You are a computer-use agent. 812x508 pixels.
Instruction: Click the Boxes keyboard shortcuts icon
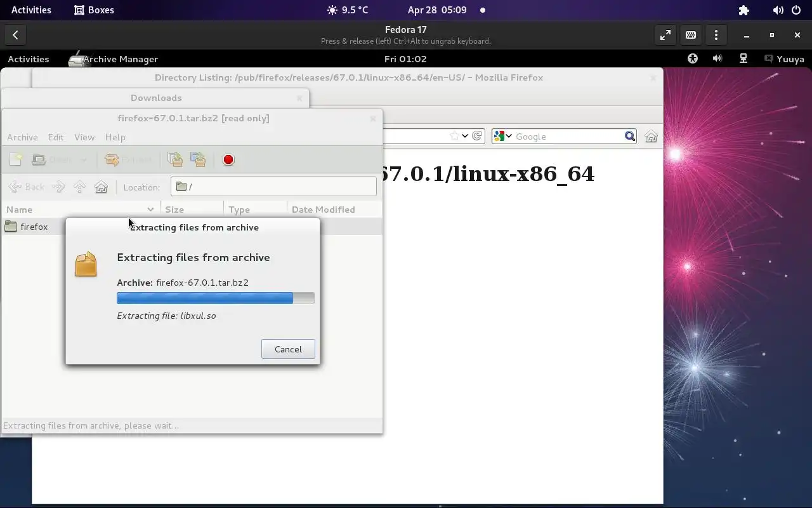pyautogui.click(x=691, y=36)
